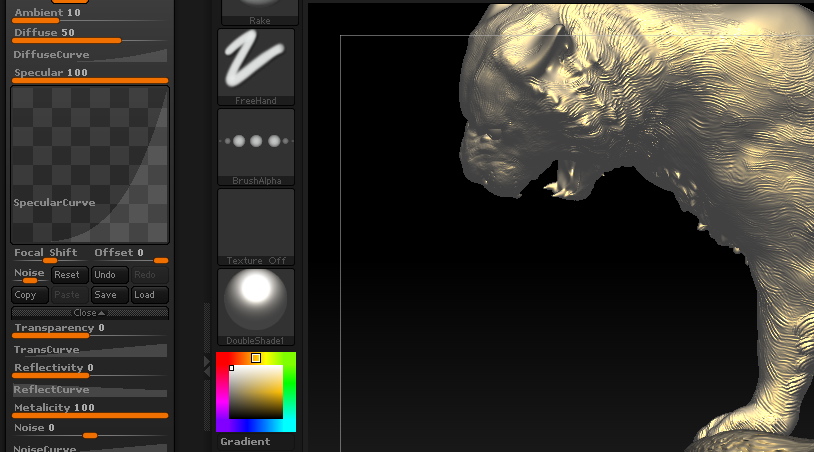814x452 pixels.
Task: Click the Load curve button
Action: [x=150, y=295]
